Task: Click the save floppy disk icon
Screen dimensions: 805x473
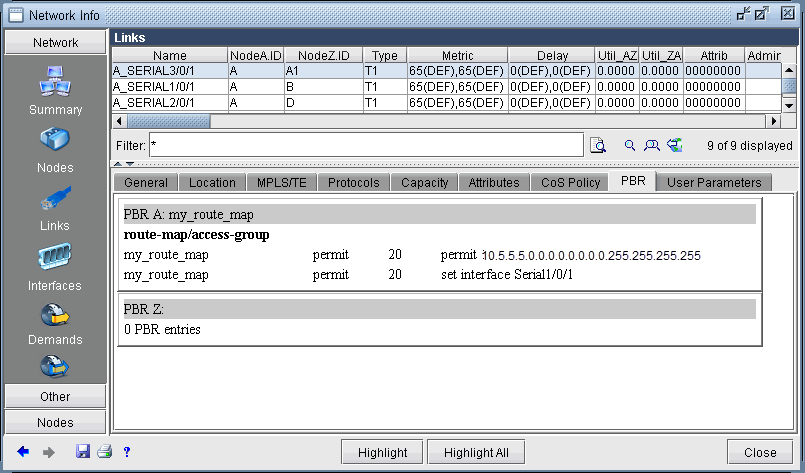Action: 83,452
